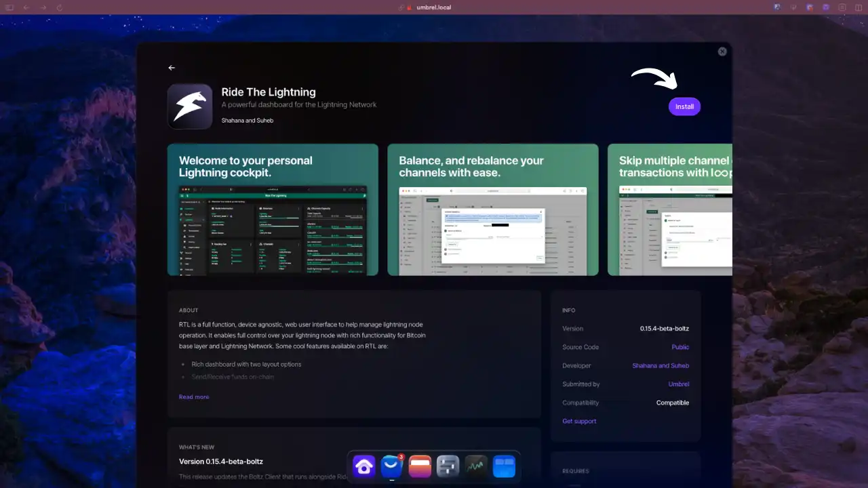Click the browser back navigation arrow
The width and height of the screenshot is (868, 488).
pos(26,7)
